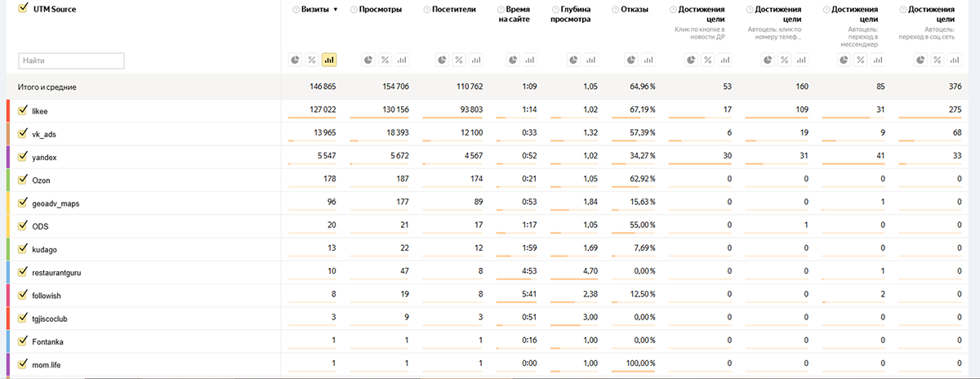Select bar icon under 'переход в соц.сеть' goal

point(954,60)
